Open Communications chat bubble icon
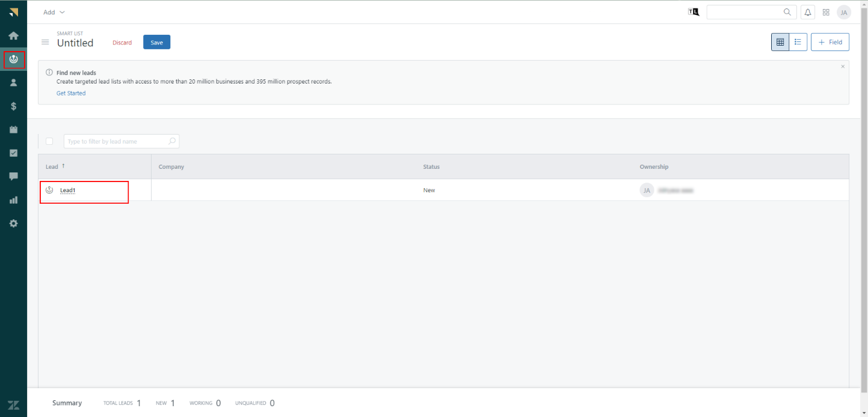 point(13,177)
